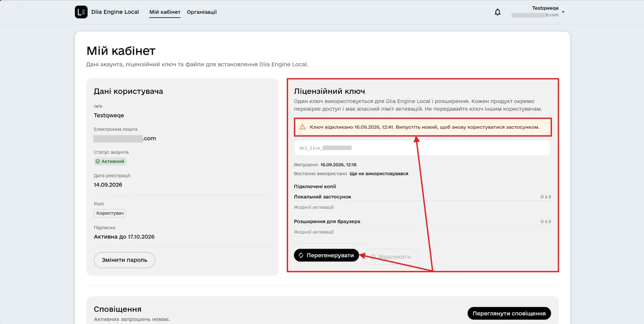Click the Сповіщення section heading
Image resolution: width=644 pixels, height=324 pixels.
[x=118, y=309]
